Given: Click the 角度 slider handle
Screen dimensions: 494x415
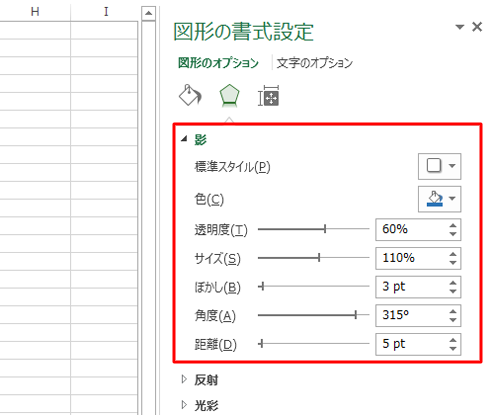Looking at the screenshot, I should [356, 315].
